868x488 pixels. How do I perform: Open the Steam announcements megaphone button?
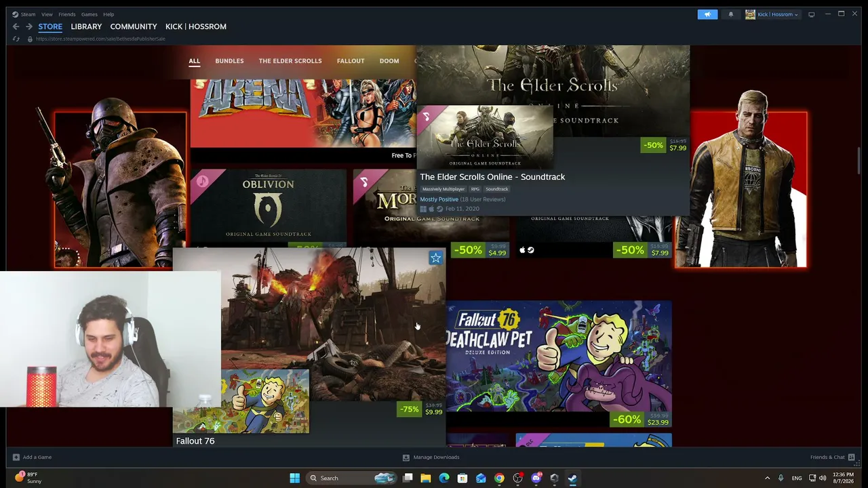[707, 14]
